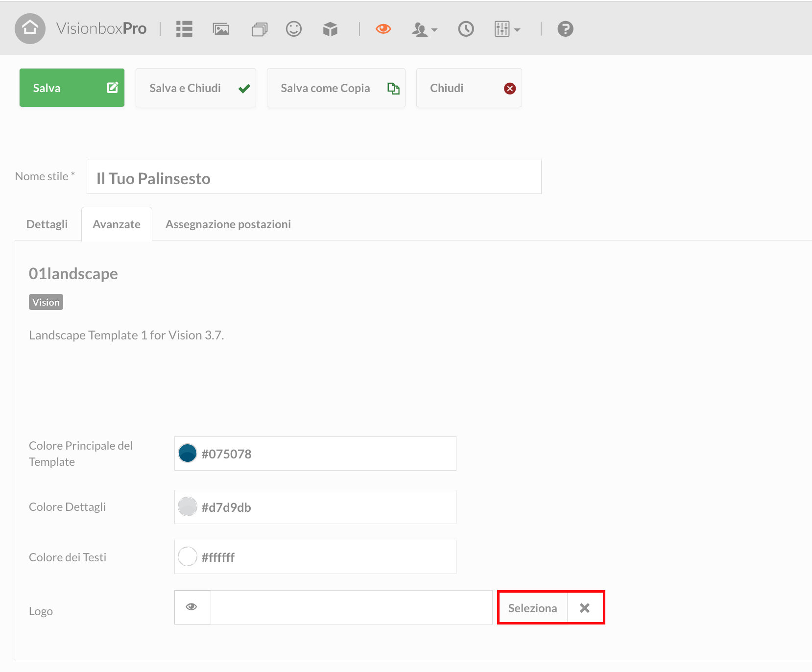Preview logo with the eye icon
This screenshot has height=672, width=812.
point(192,607)
